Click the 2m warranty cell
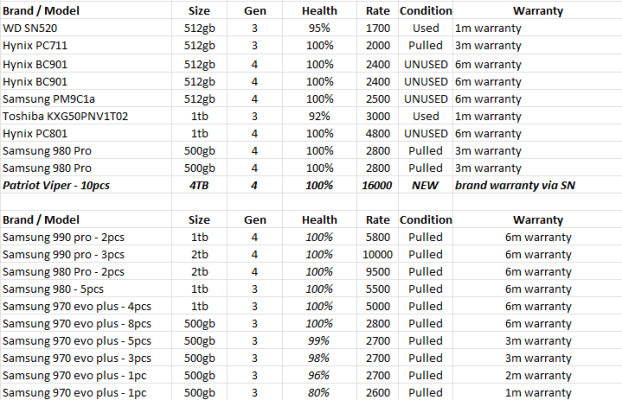This screenshot has height=400, width=622. (x=538, y=375)
